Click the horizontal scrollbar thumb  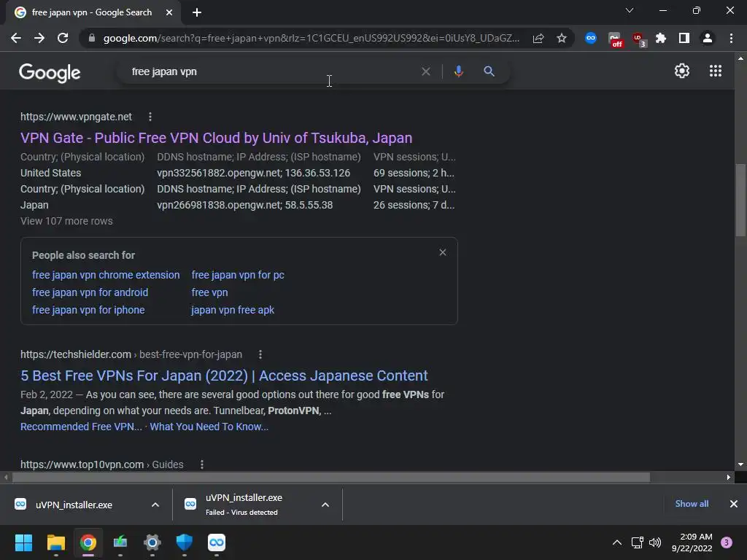coord(330,477)
